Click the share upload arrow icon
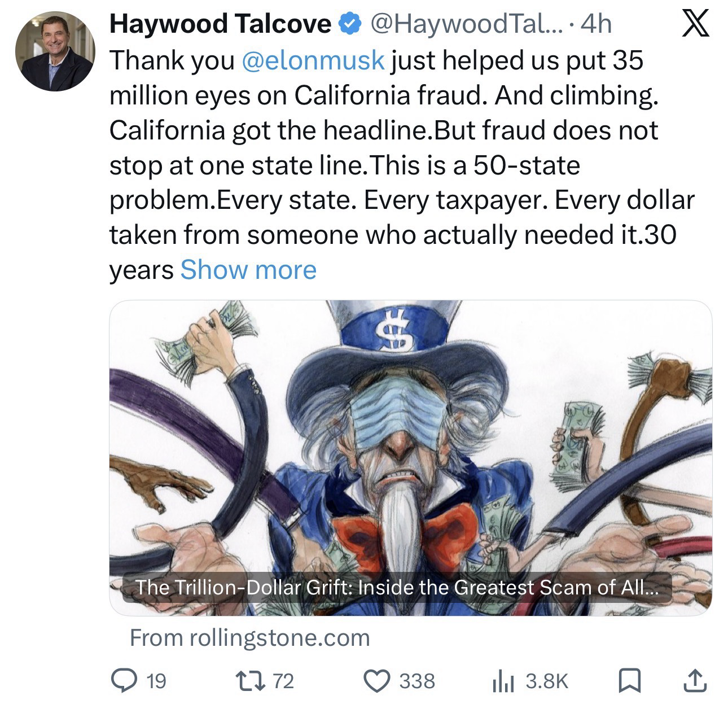This screenshot has width=728, height=713. [x=695, y=680]
